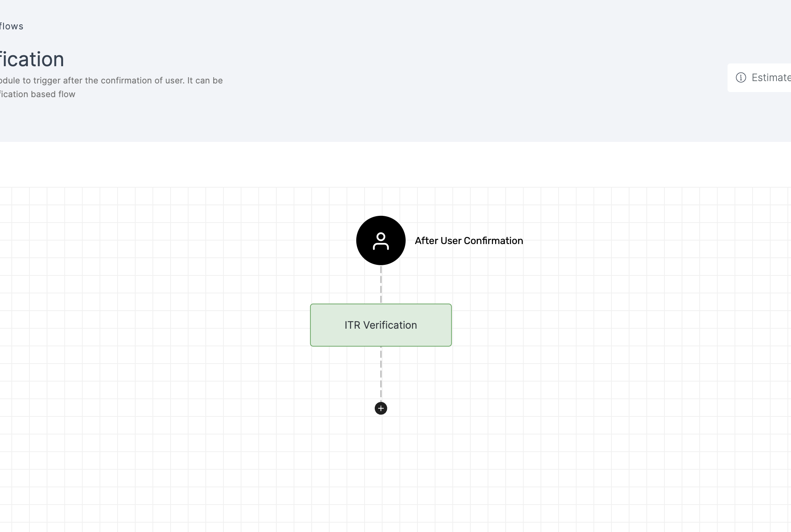Screen dimensions: 791x532
Task: Click the After User Confirmation label
Action: coord(469,241)
